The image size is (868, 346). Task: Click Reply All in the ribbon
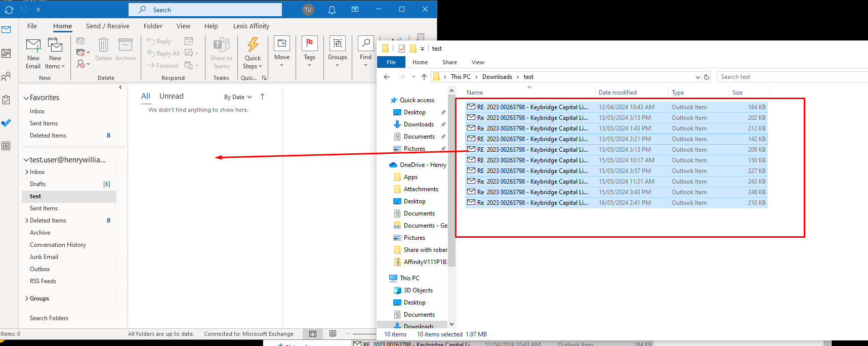(x=163, y=54)
